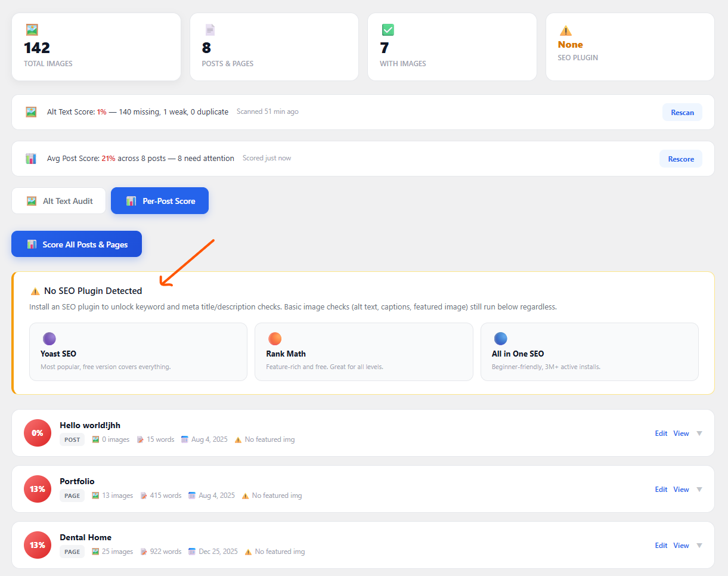Screen dimensions: 728x576
Task: Click the calendar icon in Portfolio row
Action: pos(192,496)
